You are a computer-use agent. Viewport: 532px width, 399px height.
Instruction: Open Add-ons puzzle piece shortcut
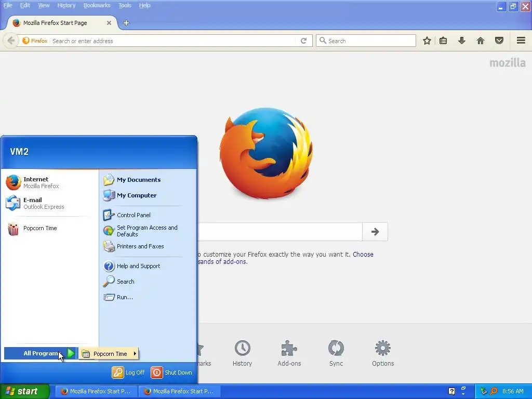pos(289,353)
